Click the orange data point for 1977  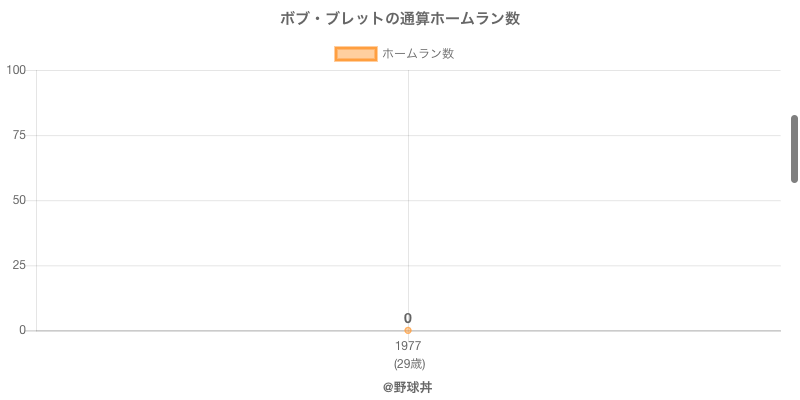408,330
